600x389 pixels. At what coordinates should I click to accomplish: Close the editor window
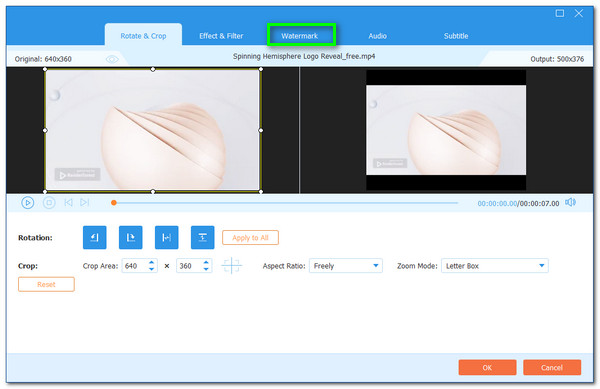[579, 13]
